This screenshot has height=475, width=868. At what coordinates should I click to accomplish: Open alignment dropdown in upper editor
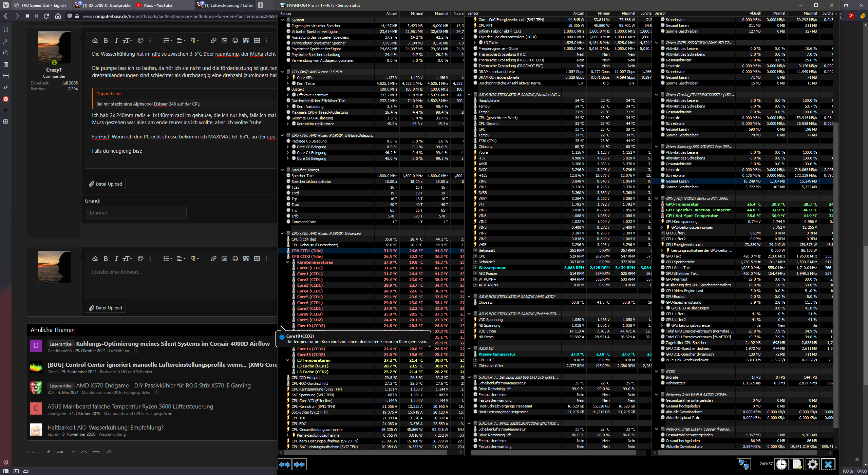coord(181,40)
